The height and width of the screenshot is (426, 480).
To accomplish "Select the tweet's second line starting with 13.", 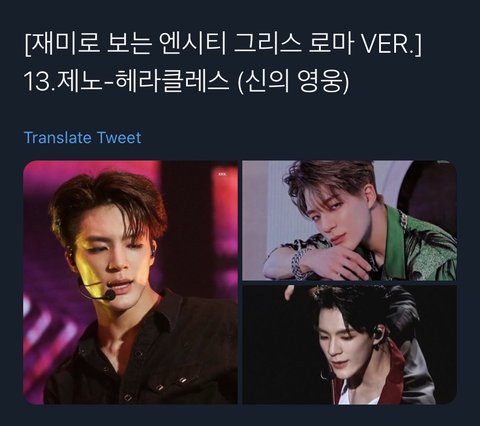I will (187, 82).
